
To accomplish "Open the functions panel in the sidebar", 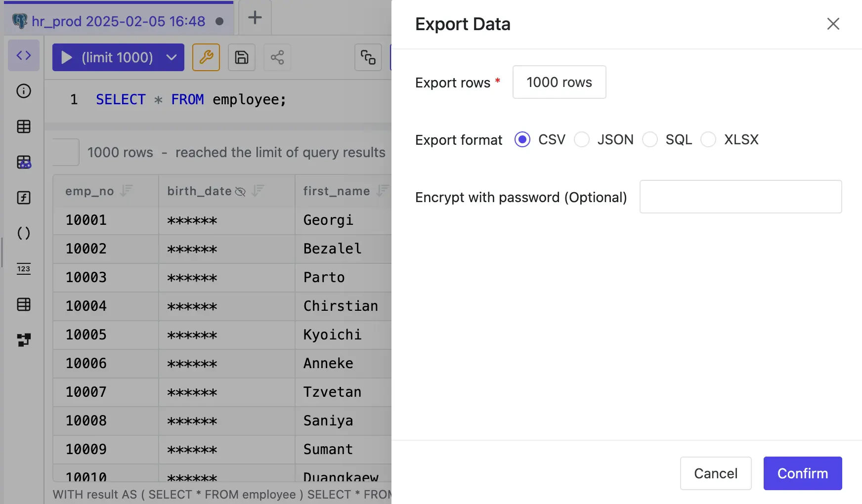I will (x=24, y=198).
